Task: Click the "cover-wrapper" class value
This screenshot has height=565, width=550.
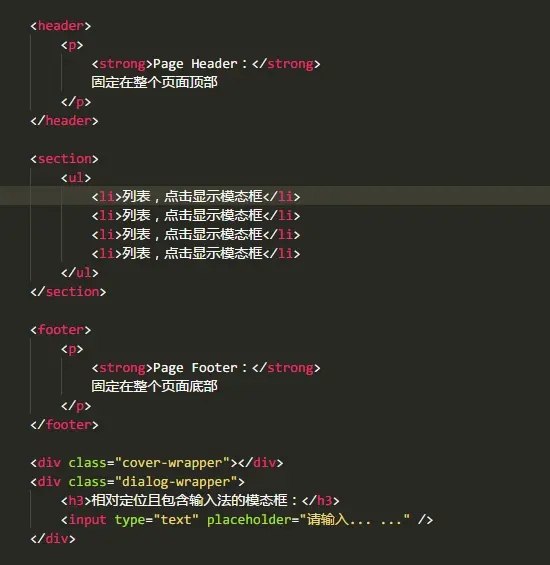Action: pyautogui.click(x=172, y=463)
